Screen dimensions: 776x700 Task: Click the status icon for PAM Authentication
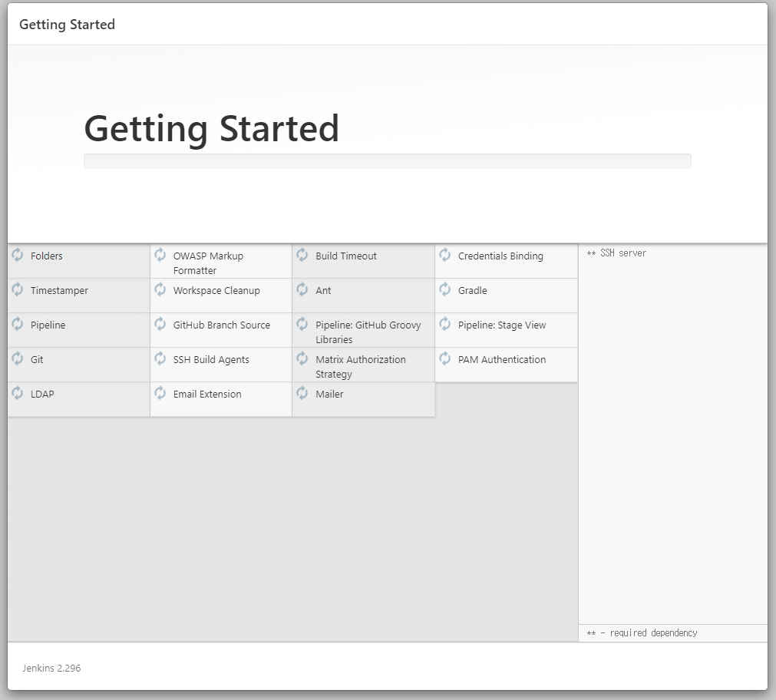coord(445,359)
